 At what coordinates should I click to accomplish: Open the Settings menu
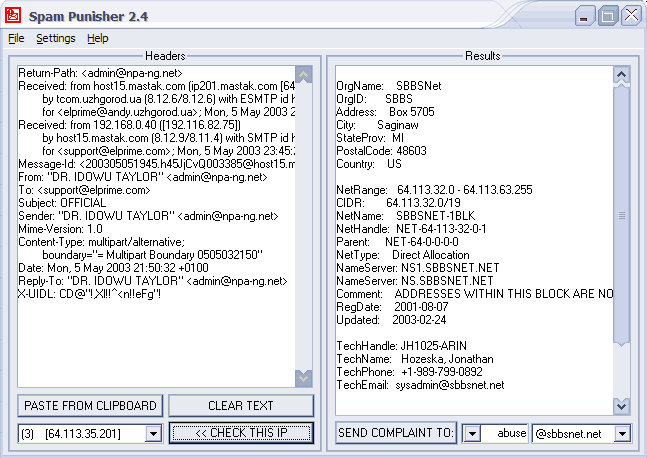point(56,38)
